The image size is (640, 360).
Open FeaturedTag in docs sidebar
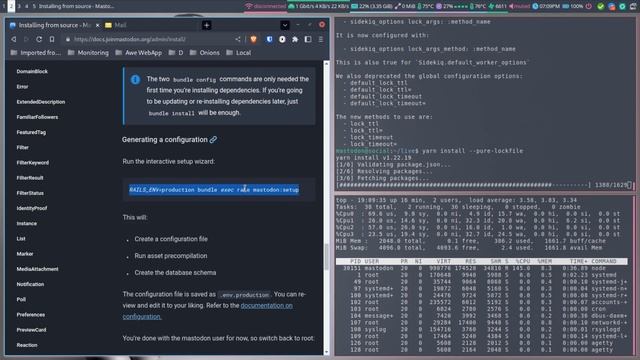click(x=31, y=132)
